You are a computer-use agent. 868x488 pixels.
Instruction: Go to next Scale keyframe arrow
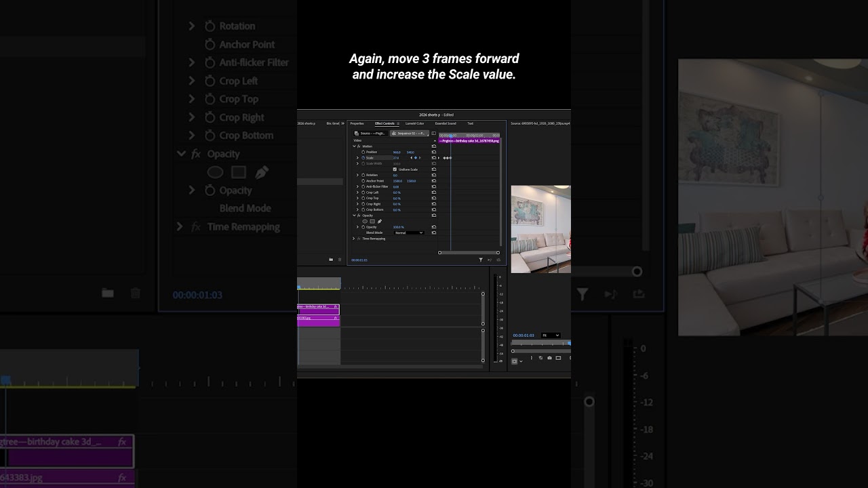[x=420, y=158]
